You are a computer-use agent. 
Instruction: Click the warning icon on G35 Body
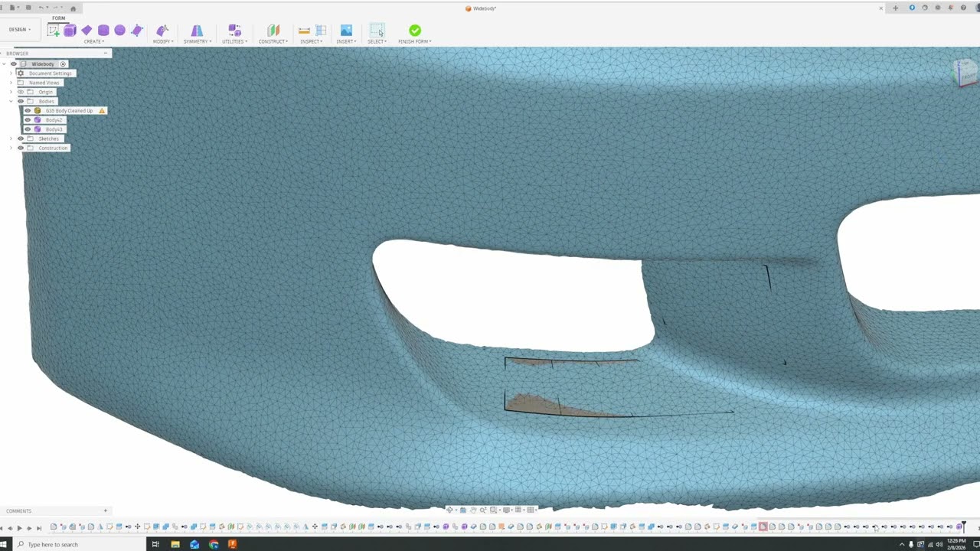pos(102,110)
